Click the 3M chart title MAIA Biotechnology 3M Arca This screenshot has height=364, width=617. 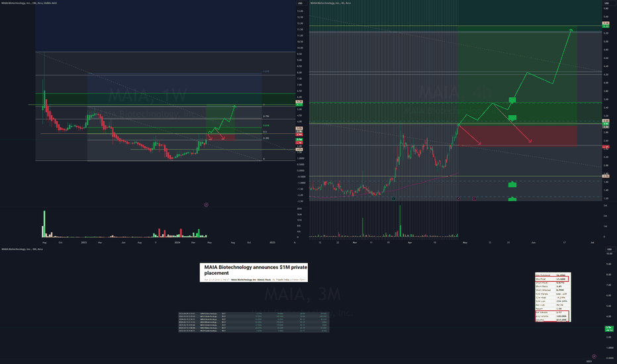click(22, 249)
